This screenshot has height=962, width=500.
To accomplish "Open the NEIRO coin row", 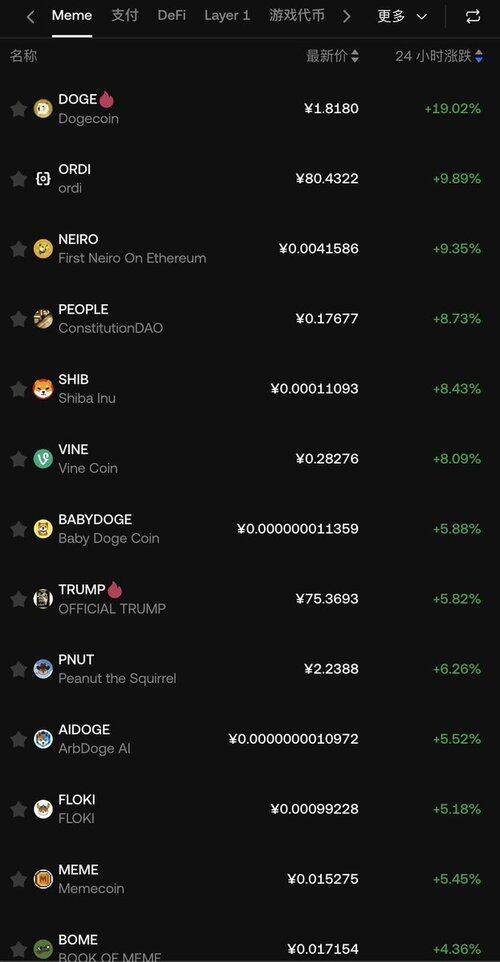I will (x=250, y=248).
